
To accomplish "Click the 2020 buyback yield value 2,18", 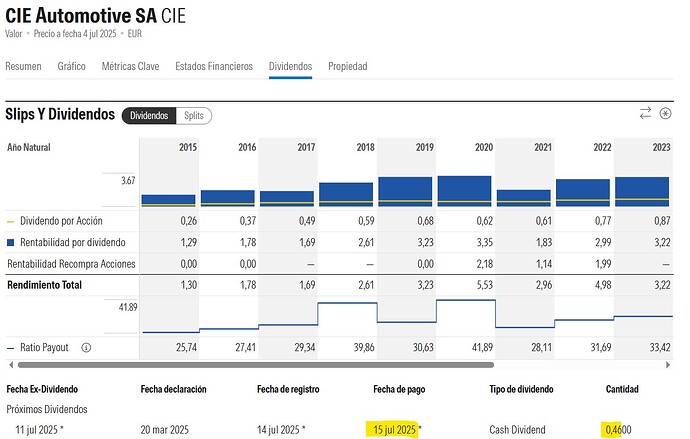I will (x=484, y=264).
